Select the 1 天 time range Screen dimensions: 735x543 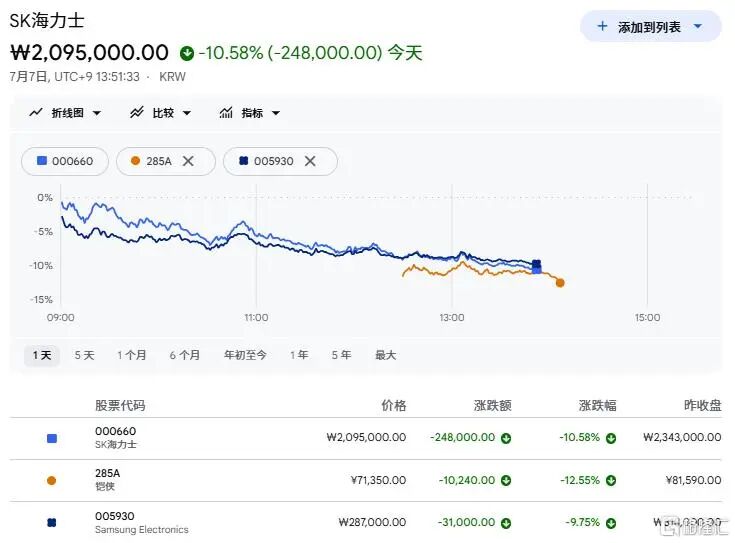pos(42,355)
